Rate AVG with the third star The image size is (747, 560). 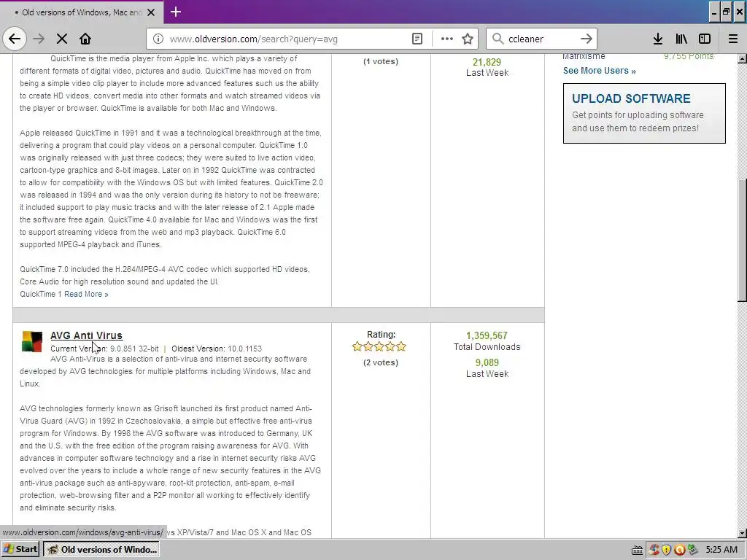tap(379, 346)
